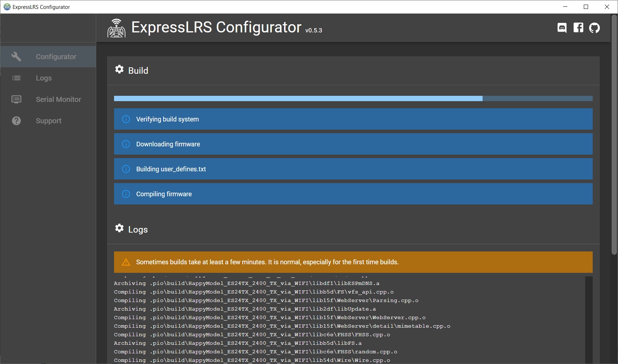
Task: Click the log output scrollbar track
Action: coord(589,320)
